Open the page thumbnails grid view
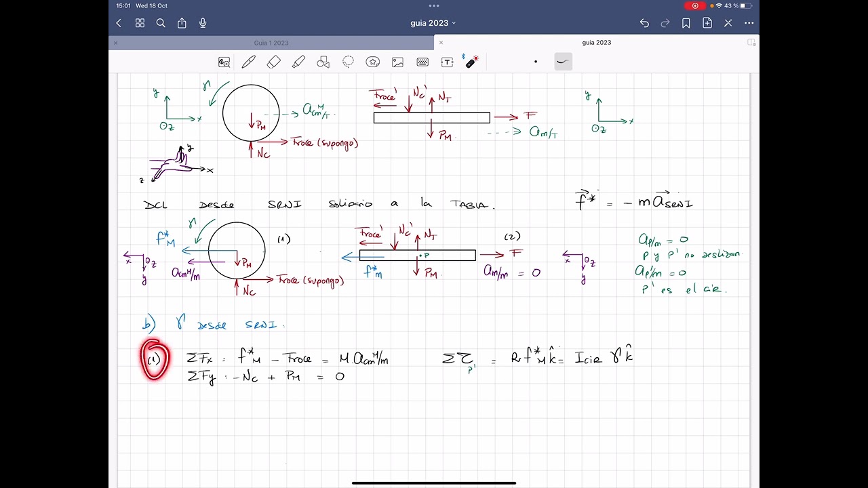Image resolution: width=868 pixels, height=488 pixels. [x=140, y=23]
